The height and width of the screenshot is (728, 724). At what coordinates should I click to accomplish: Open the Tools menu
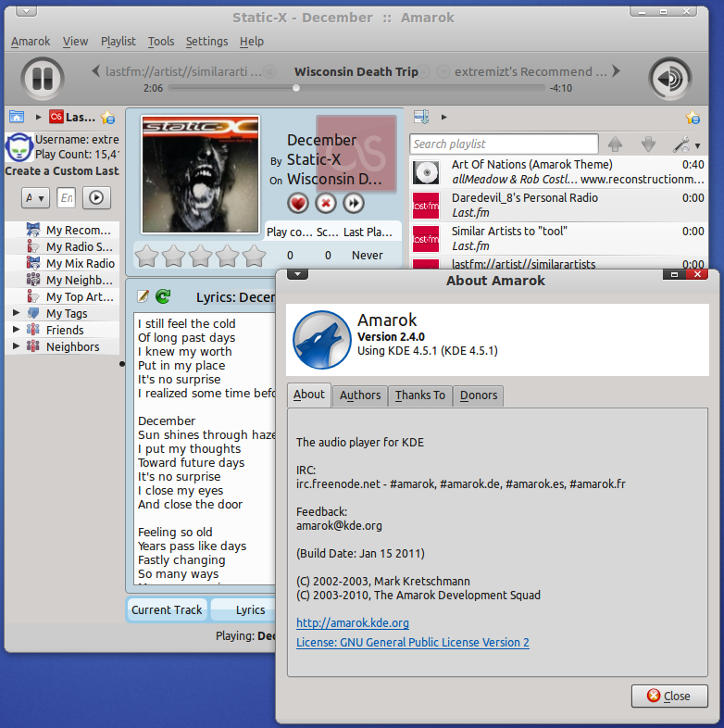coord(161,42)
